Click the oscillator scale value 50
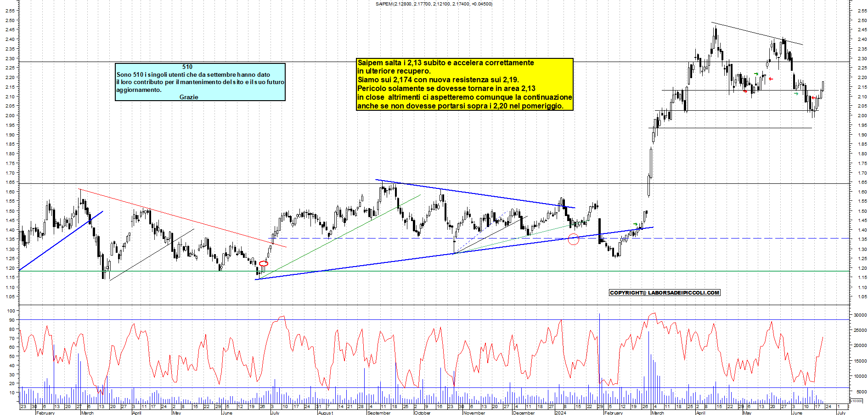Viewport: 868px width, 415px height. pyautogui.click(x=12, y=357)
